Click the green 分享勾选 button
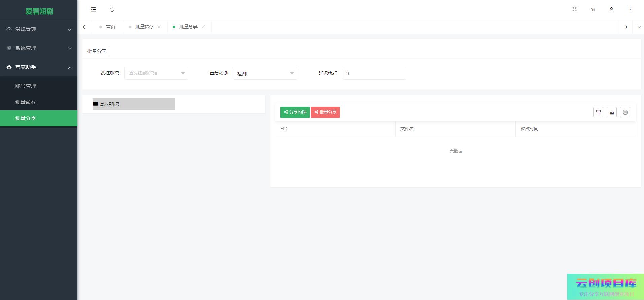The image size is (644, 300). [x=295, y=112]
